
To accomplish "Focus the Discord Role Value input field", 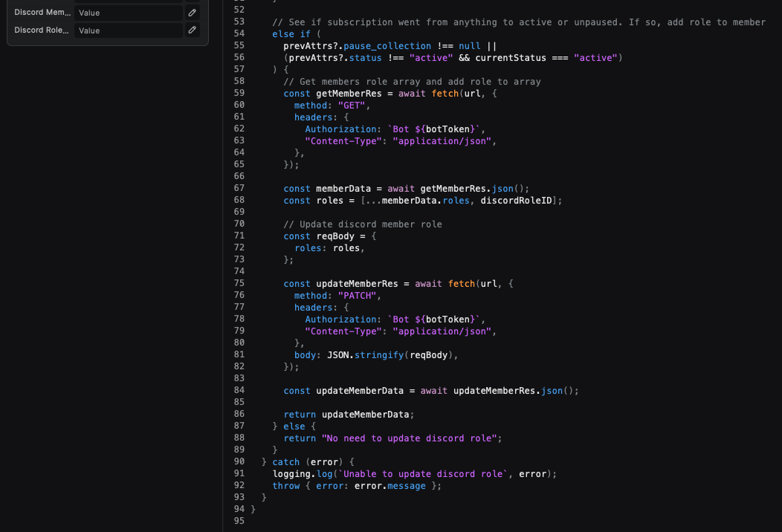I will [128, 30].
